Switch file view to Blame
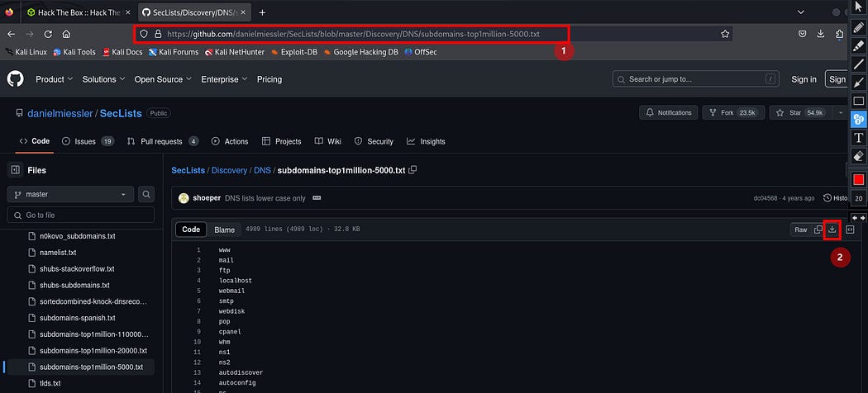 coord(224,230)
